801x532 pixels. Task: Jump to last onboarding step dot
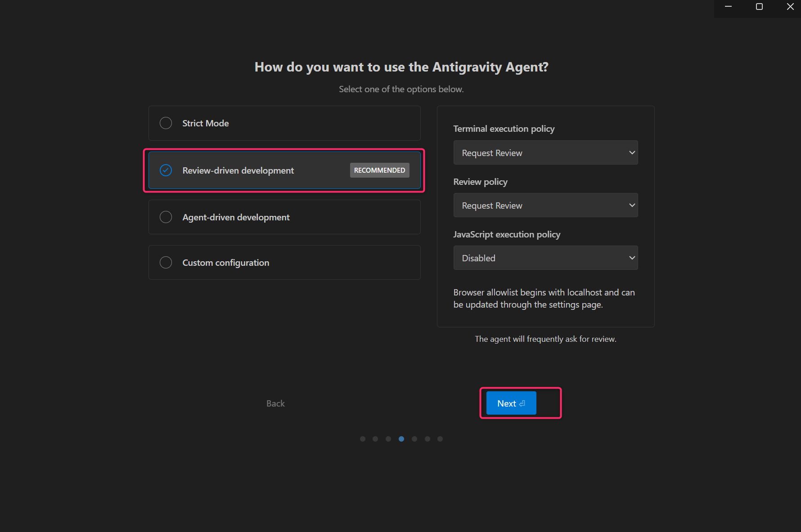(x=440, y=439)
